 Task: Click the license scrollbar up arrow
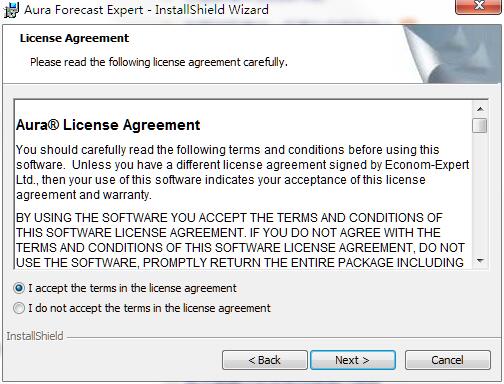click(x=480, y=109)
